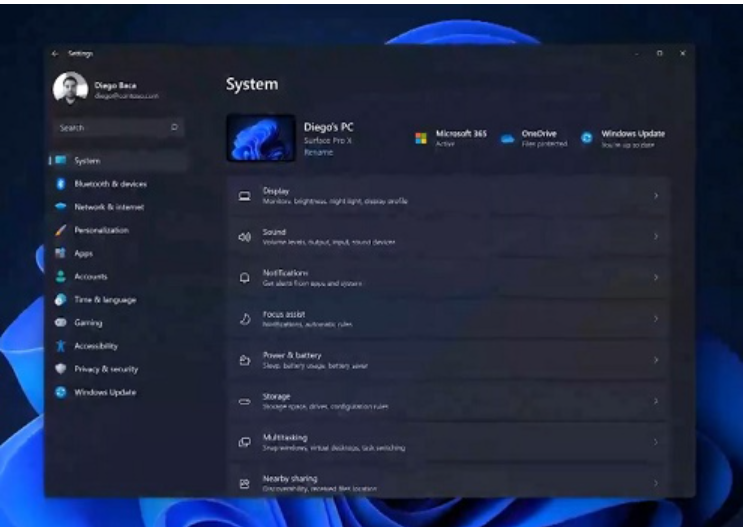Click the Notifications bell icon
743x527 pixels.
coord(245,278)
